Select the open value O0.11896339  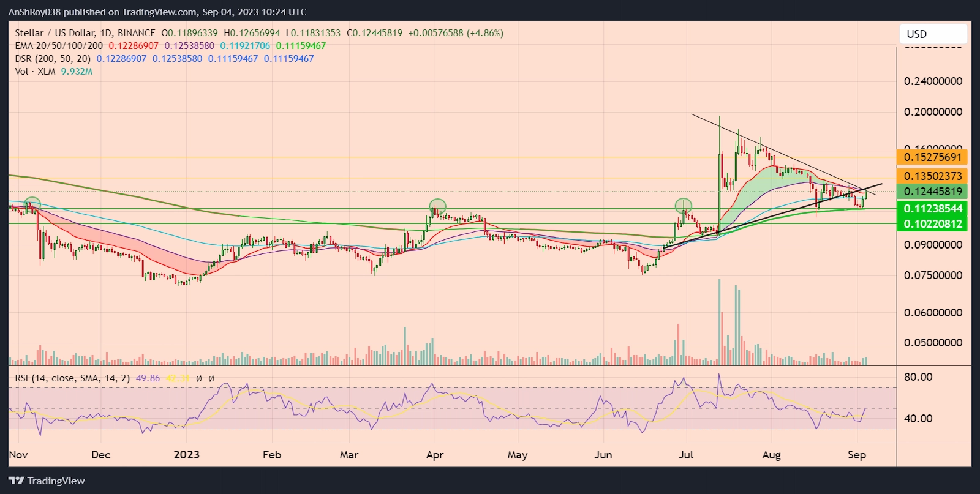point(189,33)
